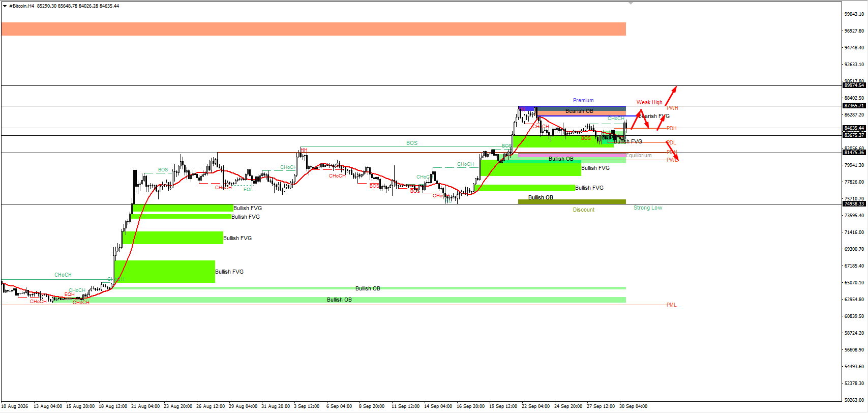This screenshot has width=868, height=413.
Task: Select the 50263.00 price scale value
Action: tap(854, 400)
